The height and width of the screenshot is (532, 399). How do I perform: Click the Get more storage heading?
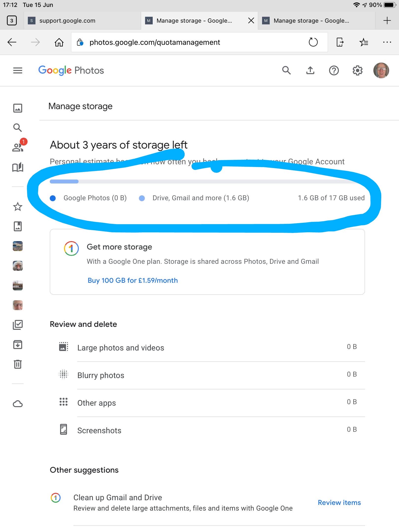point(119,247)
